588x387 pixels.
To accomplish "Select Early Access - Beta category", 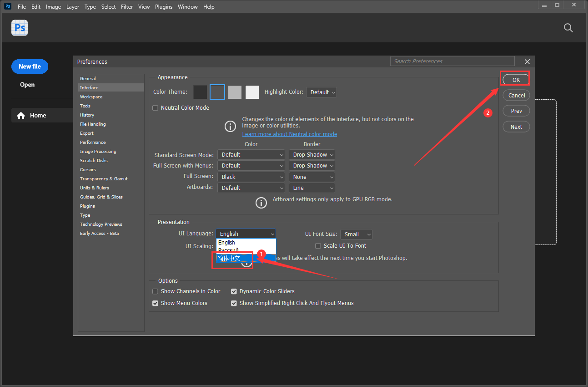I will 111,234.
